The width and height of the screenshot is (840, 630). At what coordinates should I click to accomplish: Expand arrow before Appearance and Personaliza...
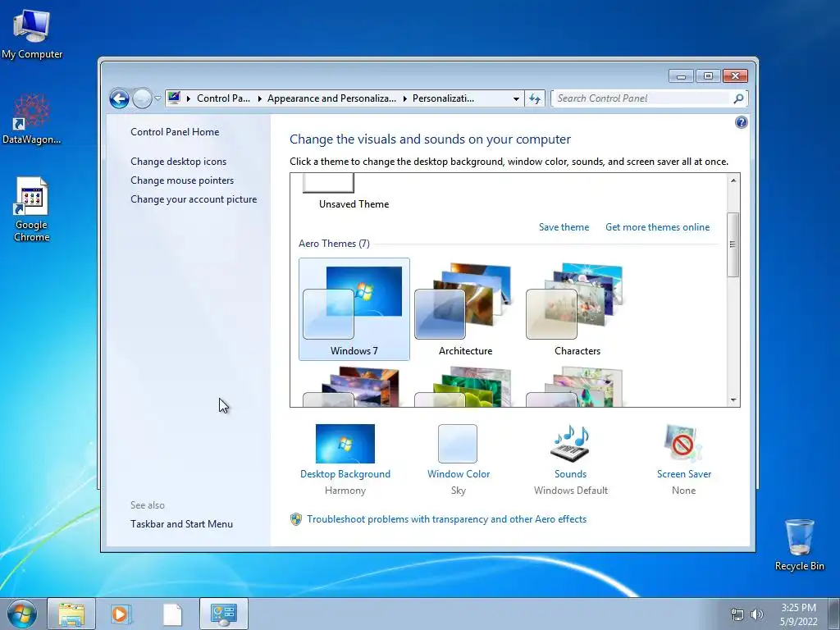tap(259, 98)
